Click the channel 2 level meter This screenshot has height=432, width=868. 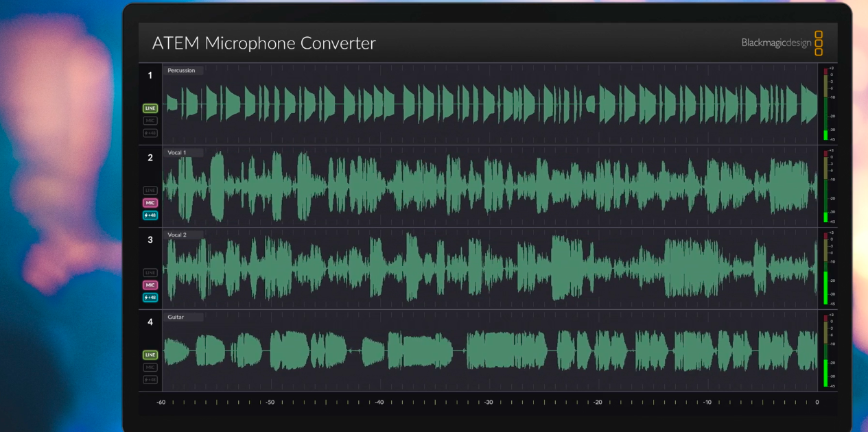[x=826, y=186]
